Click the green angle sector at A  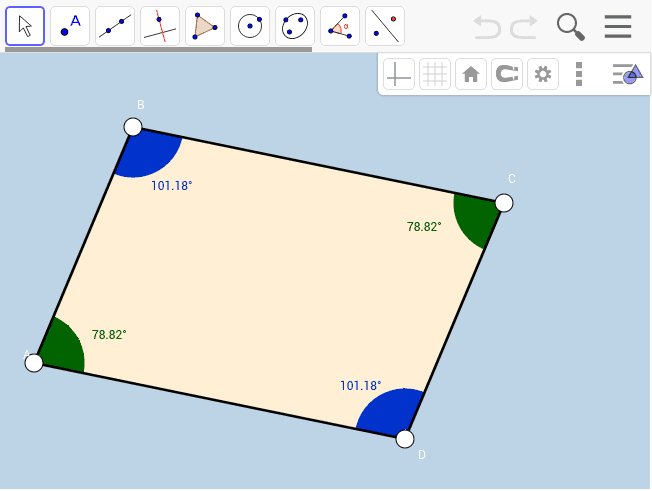(62, 347)
